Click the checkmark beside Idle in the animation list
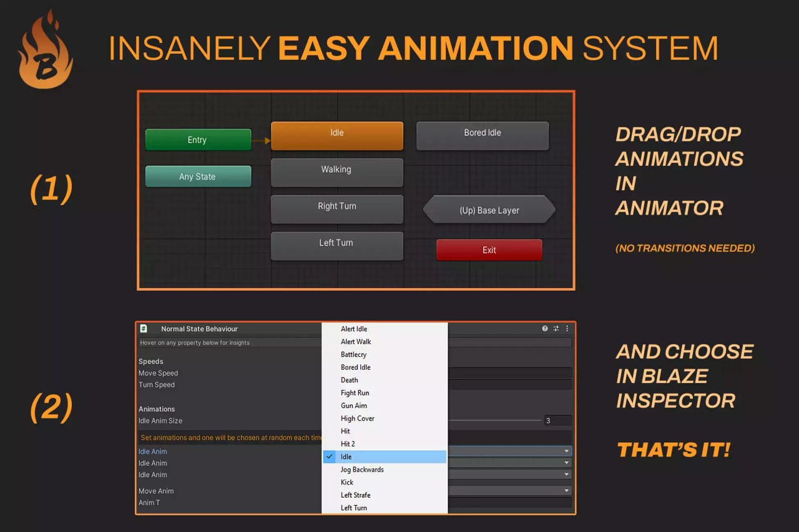This screenshot has width=799, height=532. [330, 457]
